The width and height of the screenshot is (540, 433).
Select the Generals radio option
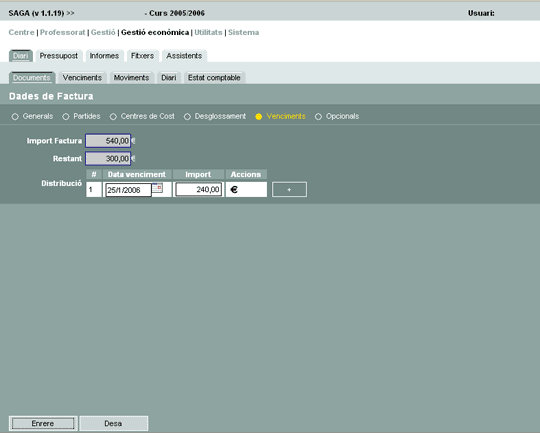[15, 117]
